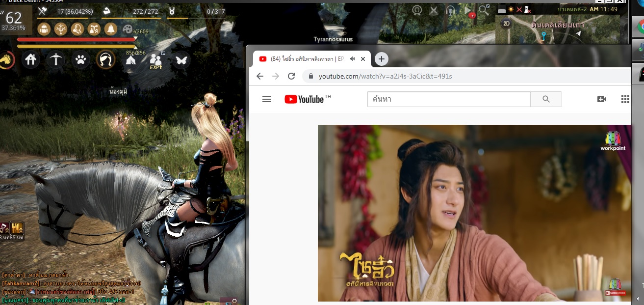Click the FahkamramZ name in game chat
Viewport: 644px width, 305px height.
[x=21, y=283]
